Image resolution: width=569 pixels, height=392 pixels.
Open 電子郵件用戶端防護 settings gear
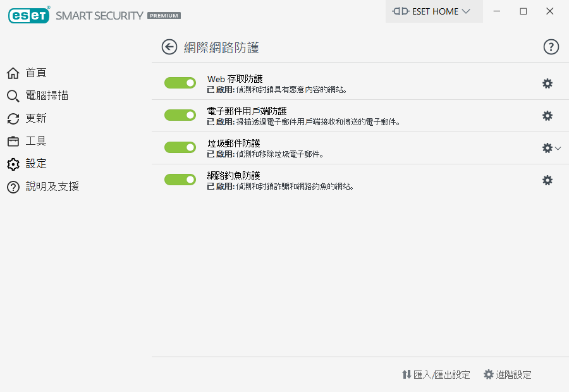(548, 116)
